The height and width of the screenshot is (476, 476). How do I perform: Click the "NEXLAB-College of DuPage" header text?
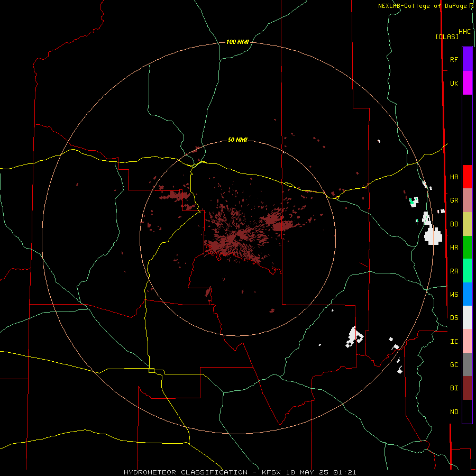pyautogui.click(x=422, y=6)
